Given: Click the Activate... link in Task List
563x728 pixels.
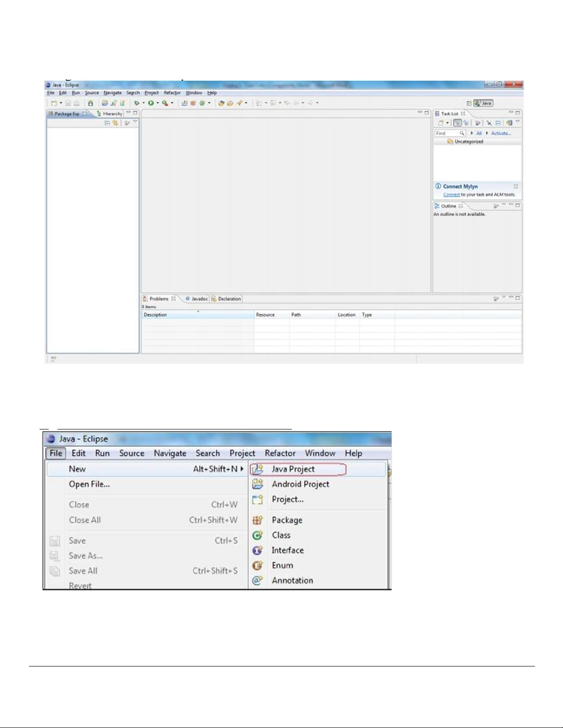Looking at the screenshot, I should (x=500, y=133).
